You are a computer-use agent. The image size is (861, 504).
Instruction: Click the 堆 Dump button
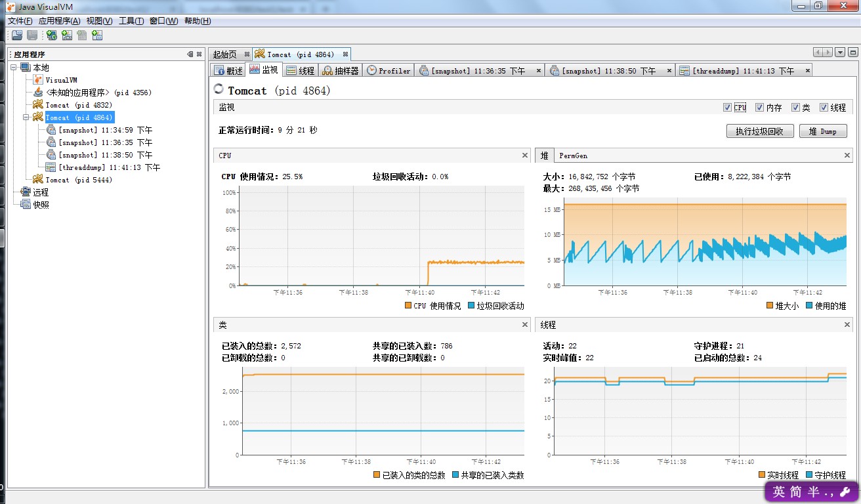824,131
